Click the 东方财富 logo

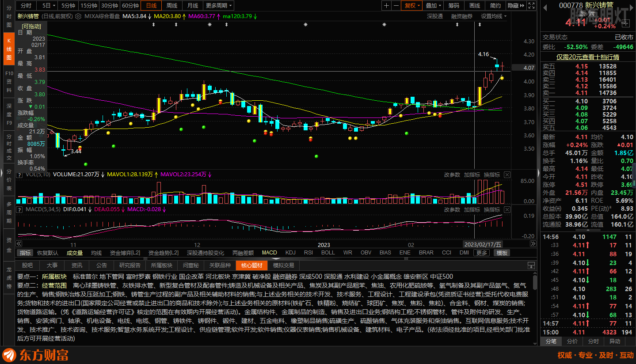pyautogui.click(x=36, y=355)
